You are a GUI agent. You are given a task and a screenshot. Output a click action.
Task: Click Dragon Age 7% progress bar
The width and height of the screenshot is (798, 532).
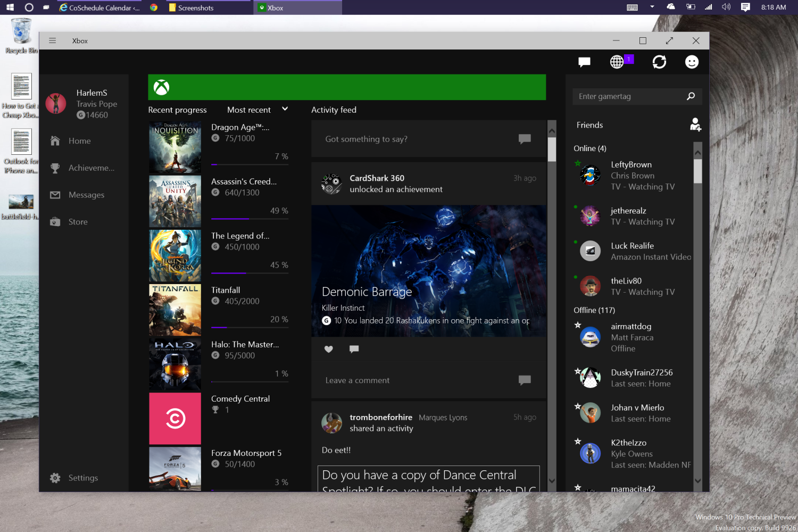(250, 164)
